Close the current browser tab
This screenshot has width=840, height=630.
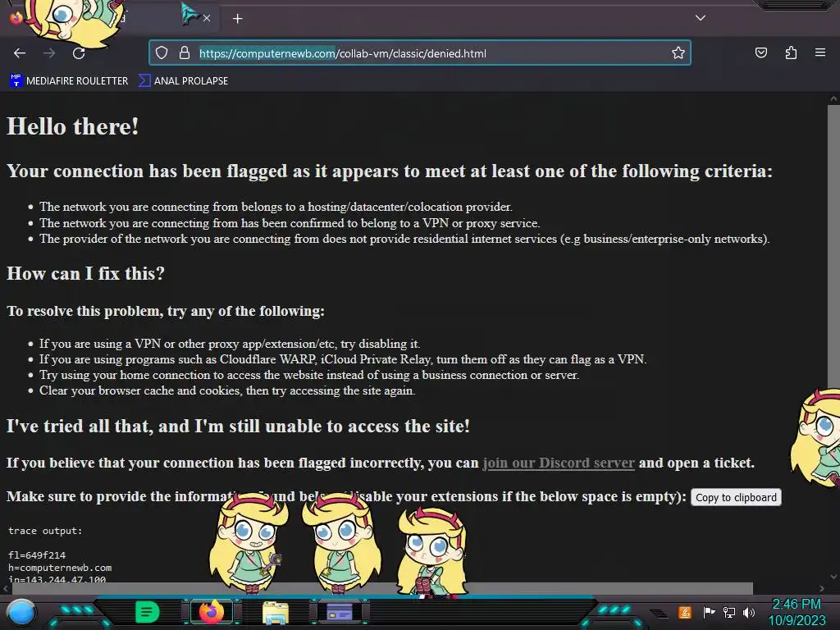pos(207,18)
